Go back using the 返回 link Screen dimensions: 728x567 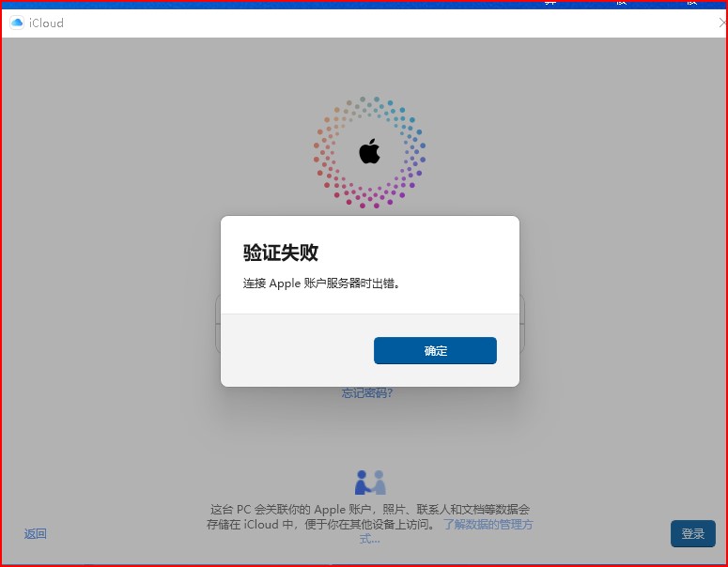point(36,534)
